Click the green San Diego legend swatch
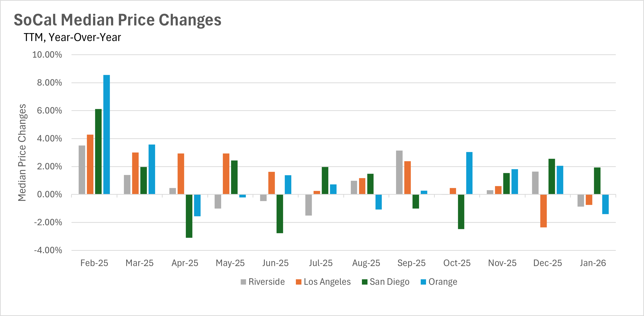This screenshot has height=316, width=644. pyautogui.click(x=365, y=282)
